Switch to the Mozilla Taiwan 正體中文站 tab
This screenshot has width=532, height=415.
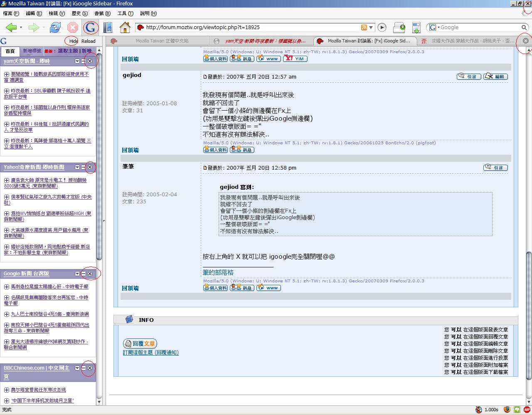point(162,41)
